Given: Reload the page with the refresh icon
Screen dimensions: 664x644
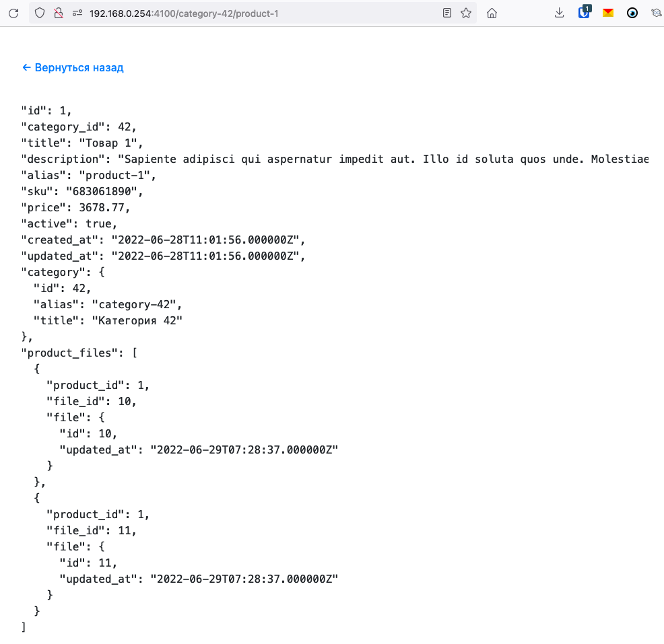Looking at the screenshot, I should (x=13, y=13).
